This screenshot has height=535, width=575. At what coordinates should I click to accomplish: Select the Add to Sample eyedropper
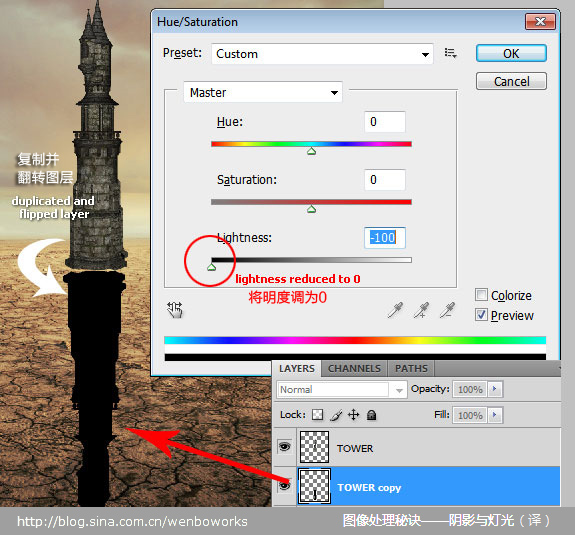point(421,310)
